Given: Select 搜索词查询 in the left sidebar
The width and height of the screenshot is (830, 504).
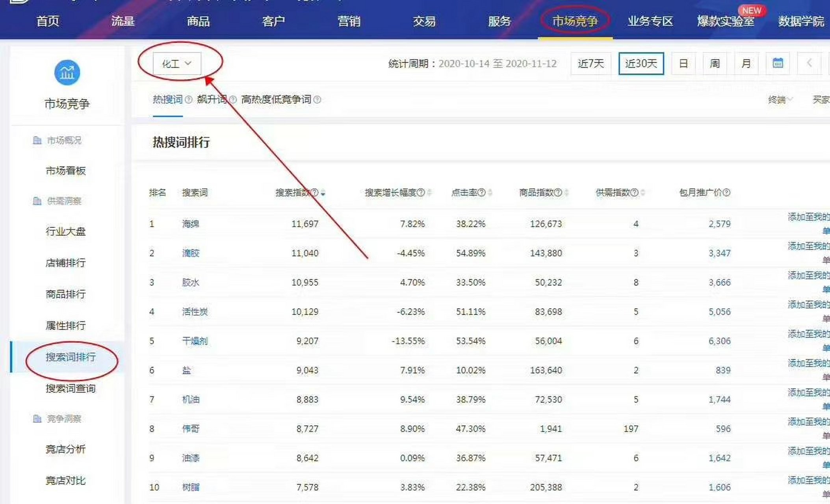Looking at the screenshot, I should 70,389.
